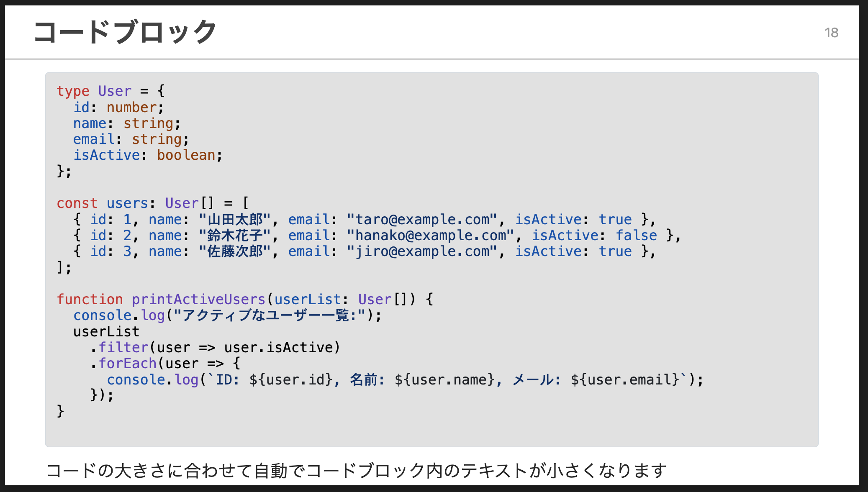Click the email "hanako@example.com"

pos(430,235)
